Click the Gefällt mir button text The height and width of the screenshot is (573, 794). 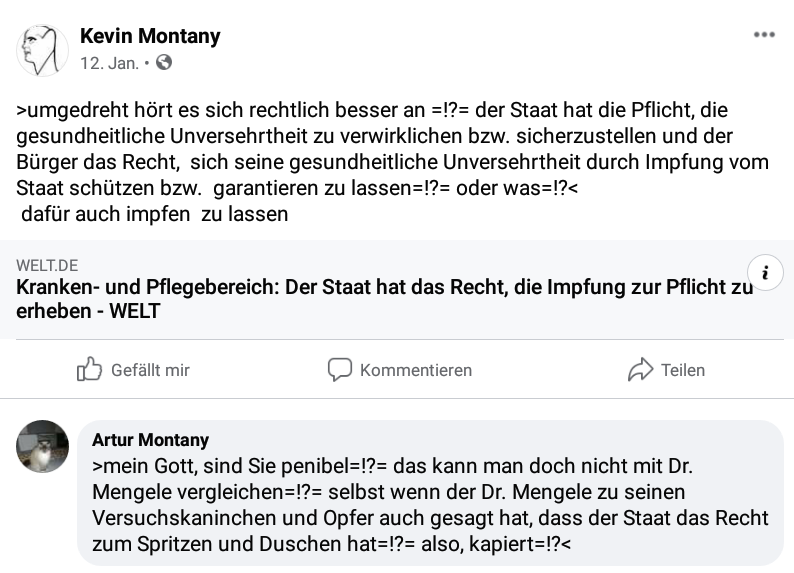(150, 370)
